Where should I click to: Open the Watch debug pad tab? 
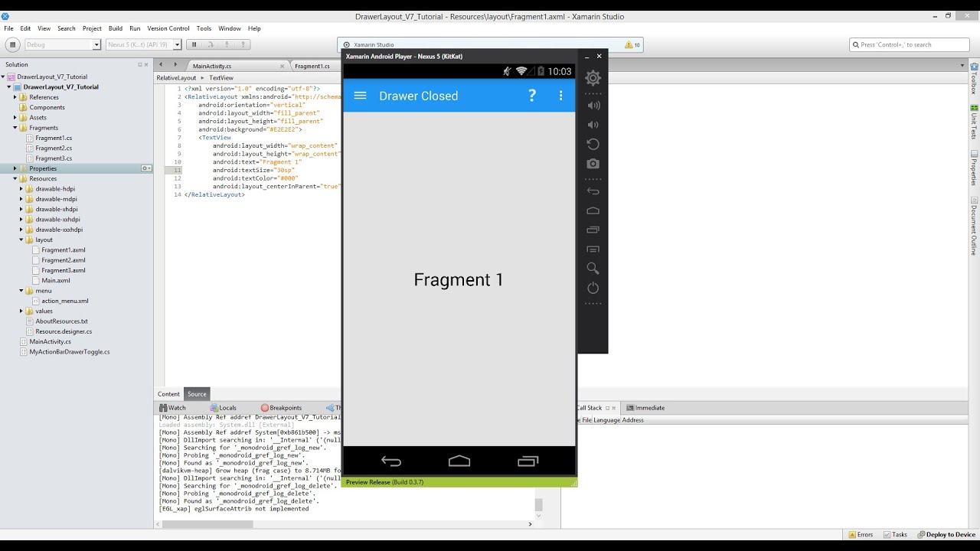click(172, 408)
